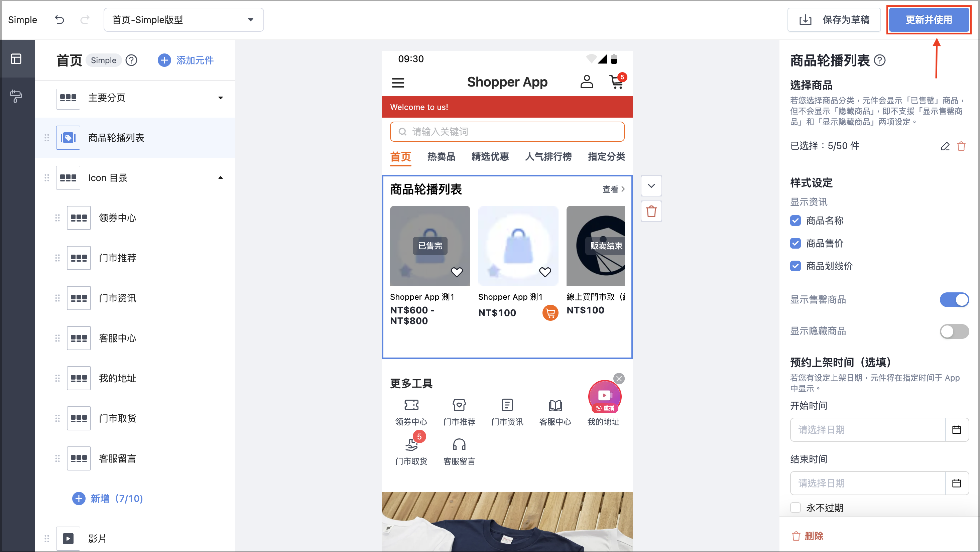This screenshot has height=552, width=980.
Task: Click the down chevron button beside preview
Action: (651, 186)
